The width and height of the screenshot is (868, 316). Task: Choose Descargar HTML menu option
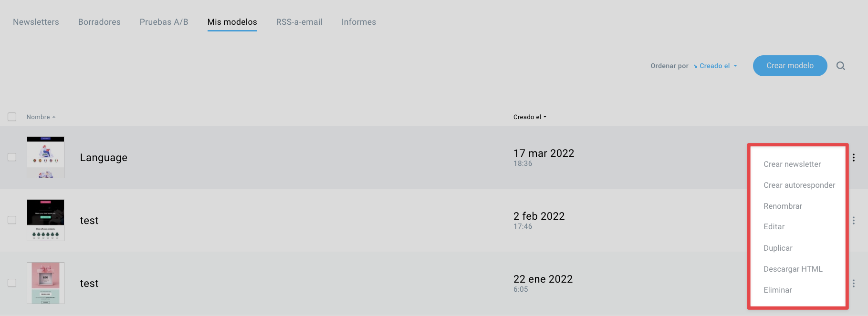tap(793, 269)
